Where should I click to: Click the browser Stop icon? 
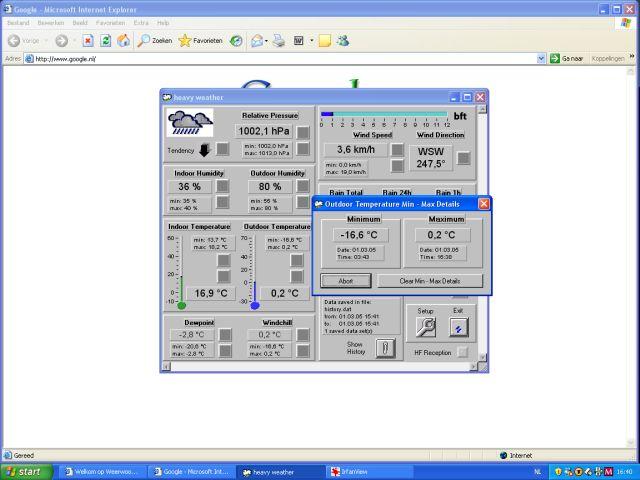tap(88, 41)
